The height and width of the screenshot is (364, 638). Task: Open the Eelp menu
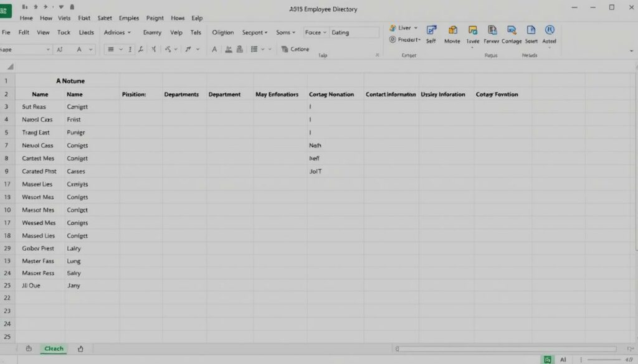click(x=197, y=18)
